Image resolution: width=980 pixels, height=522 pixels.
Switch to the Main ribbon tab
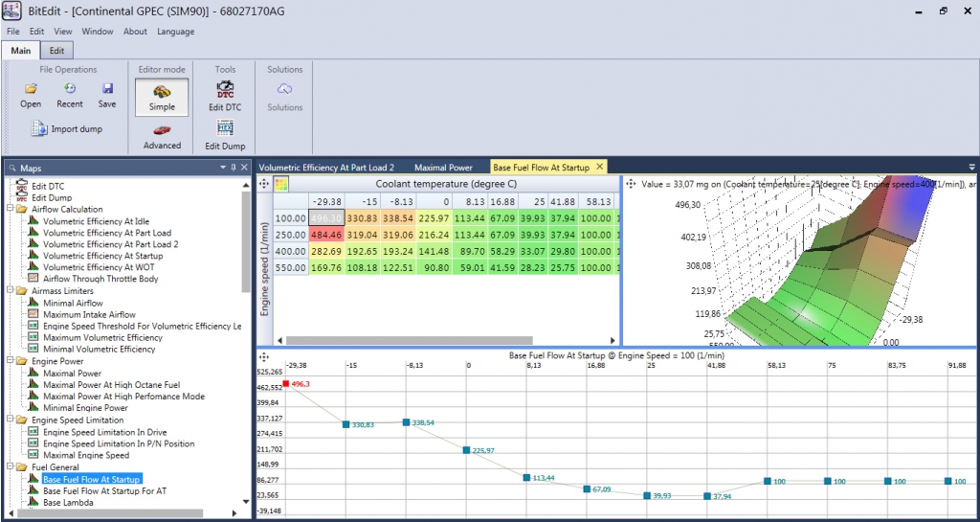tap(21, 51)
